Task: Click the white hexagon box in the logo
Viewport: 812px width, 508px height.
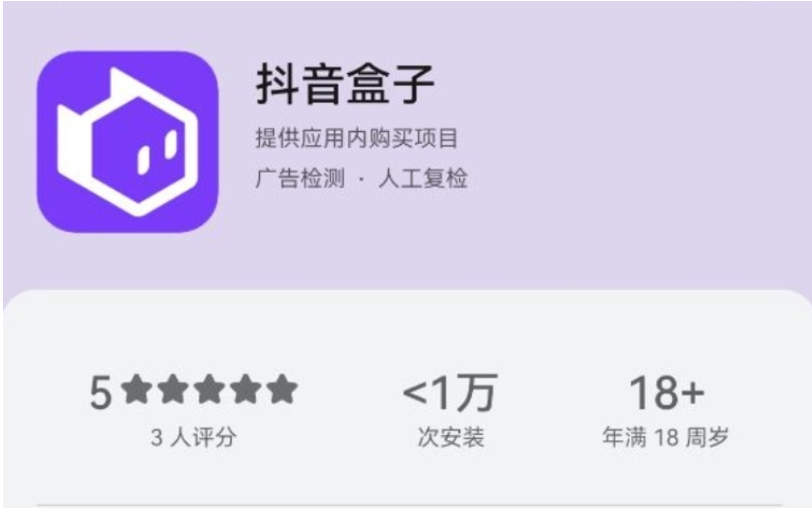Action: (127, 142)
